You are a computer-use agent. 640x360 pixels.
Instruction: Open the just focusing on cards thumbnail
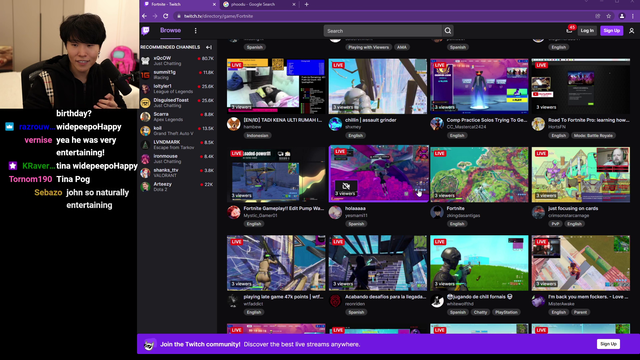tap(580, 175)
